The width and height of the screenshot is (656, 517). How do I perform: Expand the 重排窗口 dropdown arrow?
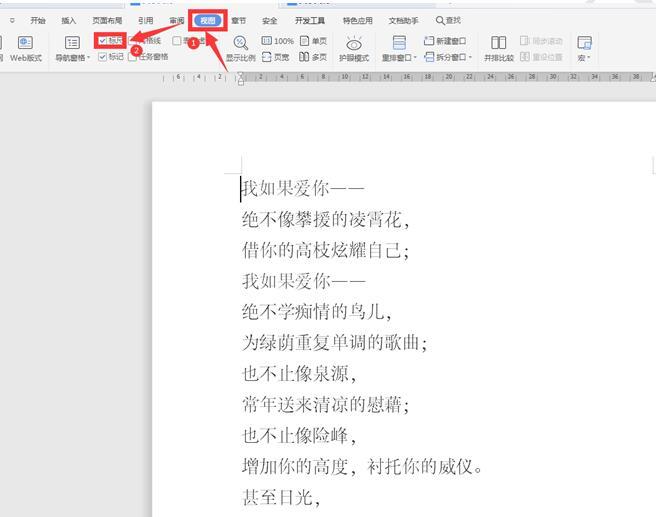415,58
